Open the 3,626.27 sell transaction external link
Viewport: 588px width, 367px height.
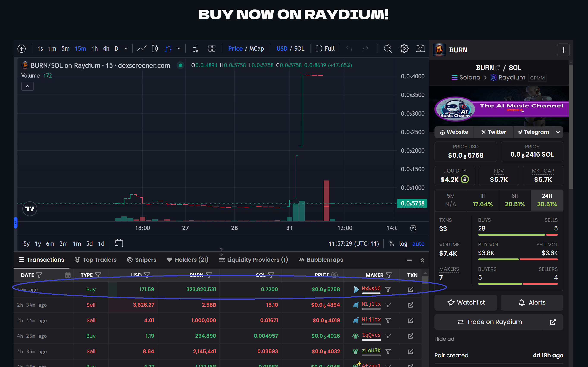point(411,305)
